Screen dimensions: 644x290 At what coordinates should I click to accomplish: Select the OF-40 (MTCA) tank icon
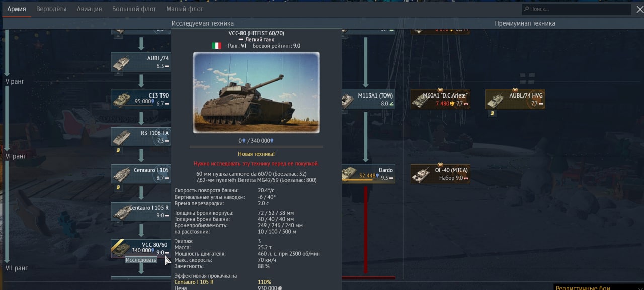click(422, 174)
